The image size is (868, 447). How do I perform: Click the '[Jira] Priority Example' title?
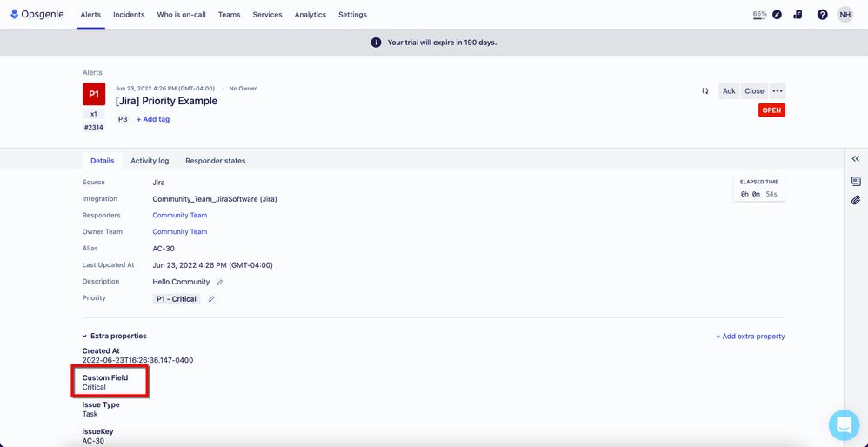point(166,101)
